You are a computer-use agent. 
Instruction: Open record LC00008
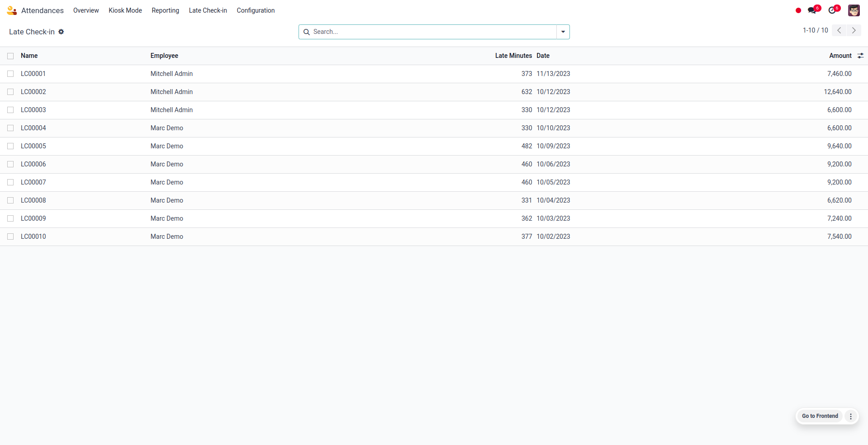point(33,200)
